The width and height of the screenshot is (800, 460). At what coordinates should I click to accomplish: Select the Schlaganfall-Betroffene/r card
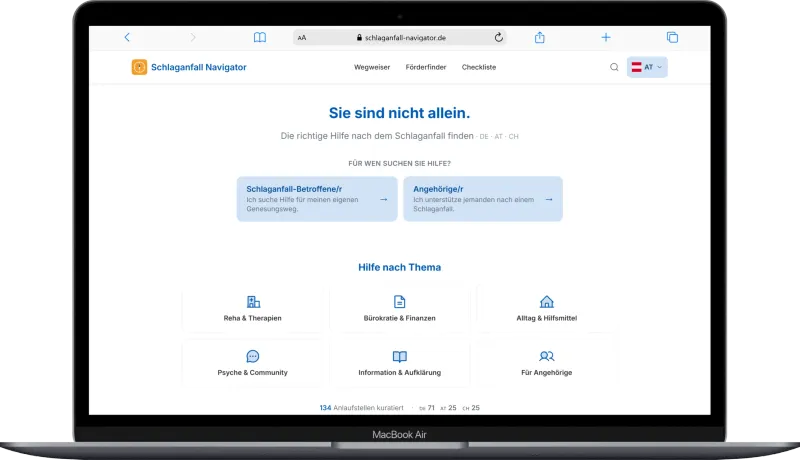317,199
